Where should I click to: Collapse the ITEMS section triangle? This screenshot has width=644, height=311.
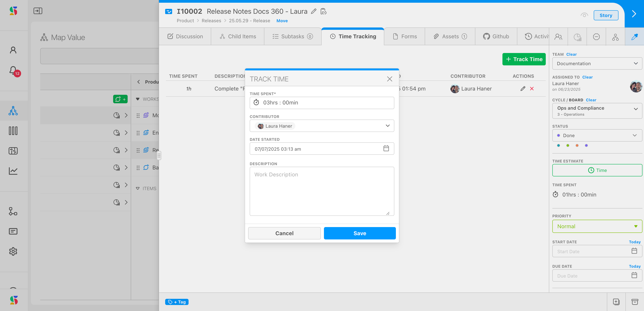coord(138,189)
